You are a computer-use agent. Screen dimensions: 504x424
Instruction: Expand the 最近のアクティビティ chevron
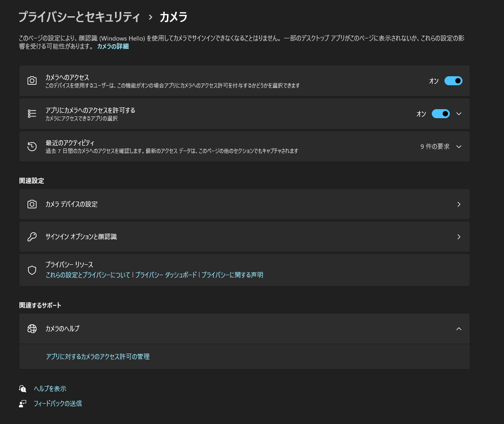coord(459,147)
